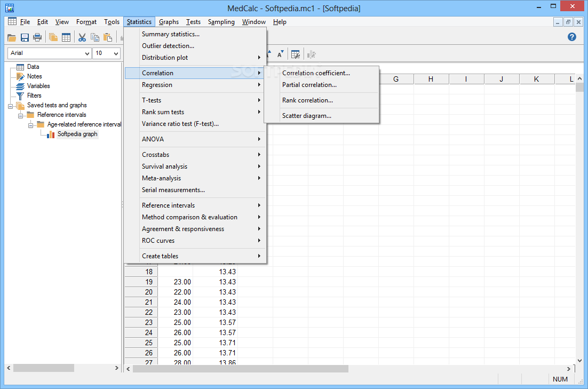The width and height of the screenshot is (588, 389).
Task: Click the Paste clipboard icon
Action: click(x=108, y=37)
